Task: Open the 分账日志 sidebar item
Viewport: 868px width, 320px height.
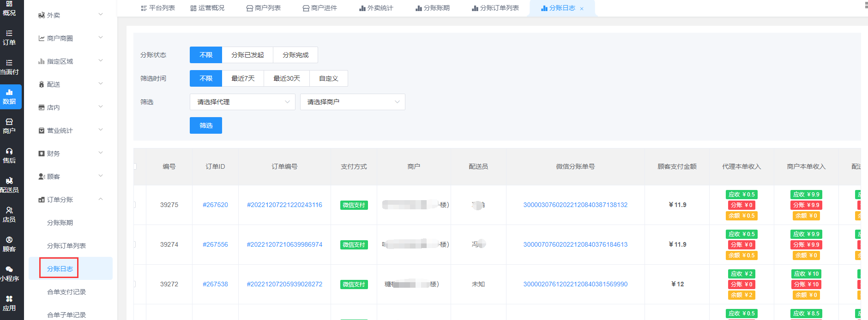Action: pos(60,269)
